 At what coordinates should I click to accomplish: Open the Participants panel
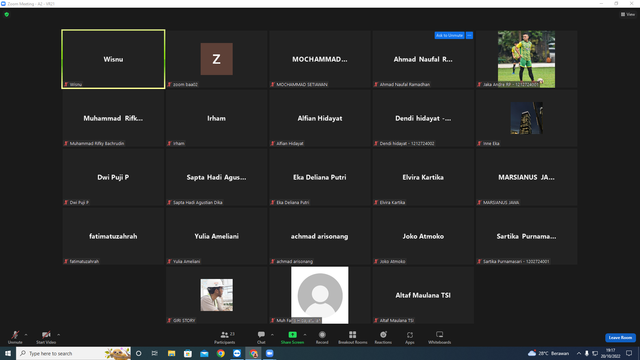point(225,337)
